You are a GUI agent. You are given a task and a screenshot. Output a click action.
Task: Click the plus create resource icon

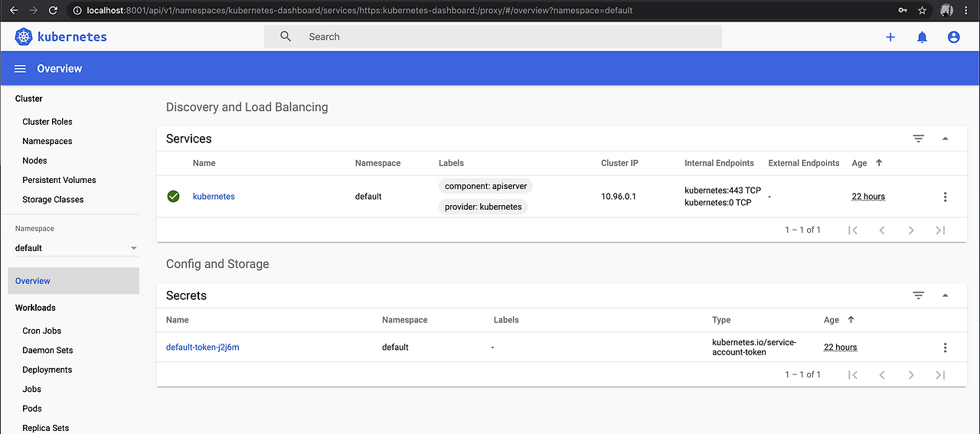890,37
